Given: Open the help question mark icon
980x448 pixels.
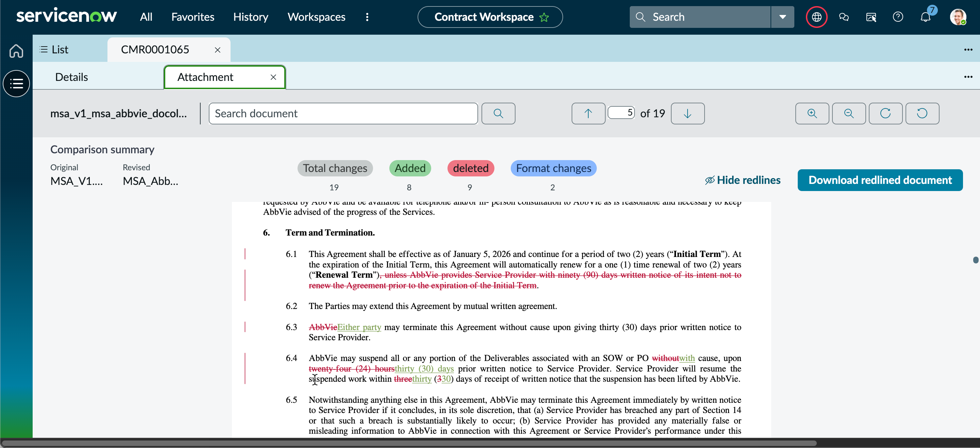Looking at the screenshot, I should tap(898, 17).
